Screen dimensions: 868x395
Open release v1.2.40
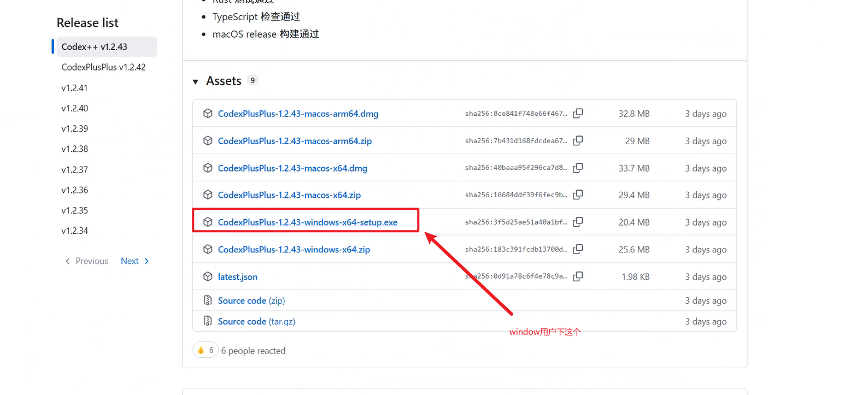(x=74, y=108)
